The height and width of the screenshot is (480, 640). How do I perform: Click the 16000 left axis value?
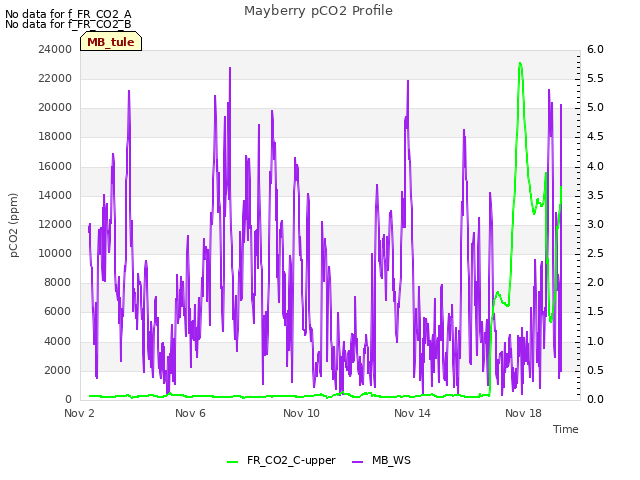[55, 166]
